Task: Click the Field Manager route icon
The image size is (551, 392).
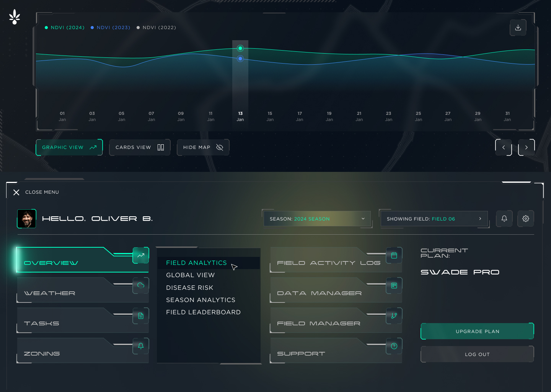Action: coord(394,316)
